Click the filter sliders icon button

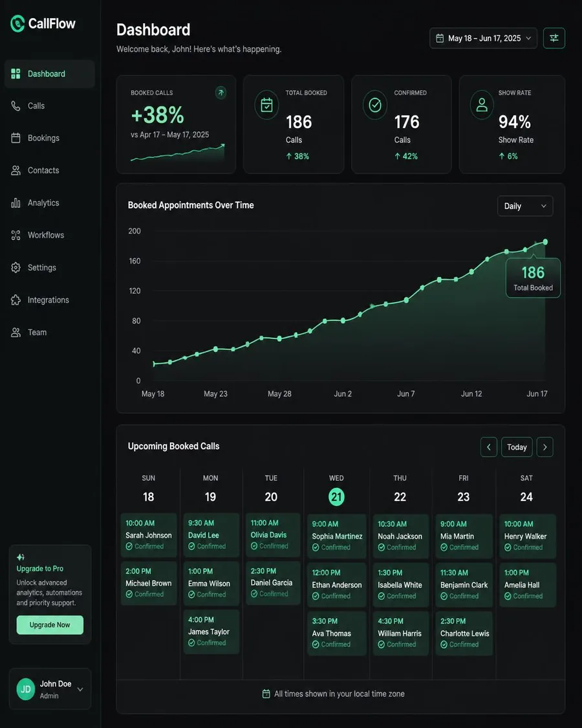[x=554, y=38]
